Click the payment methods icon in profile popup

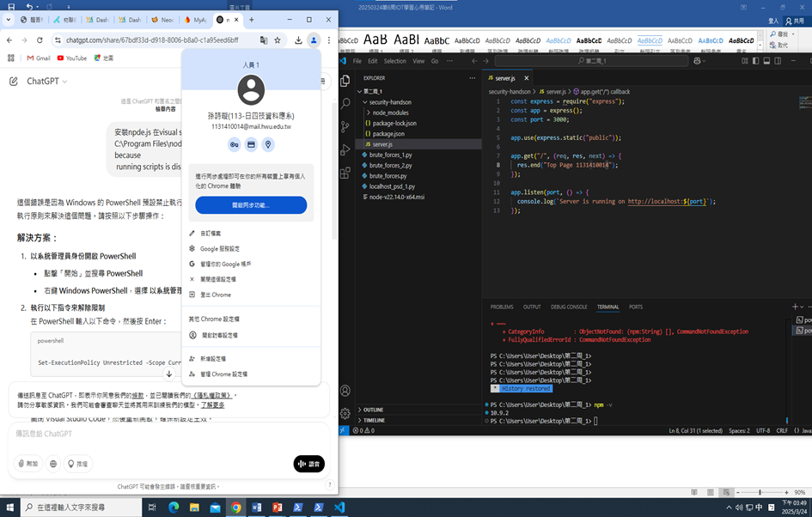(251, 145)
